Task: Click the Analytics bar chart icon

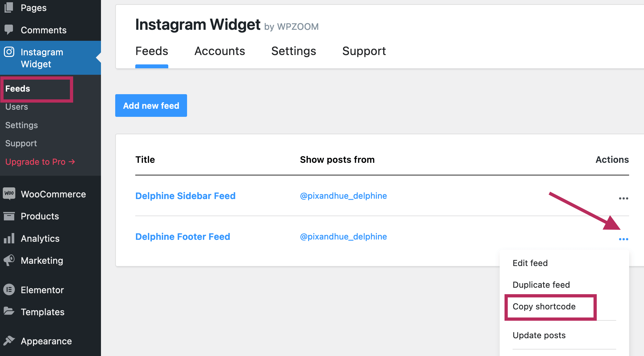Action: pyautogui.click(x=9, y=239)
